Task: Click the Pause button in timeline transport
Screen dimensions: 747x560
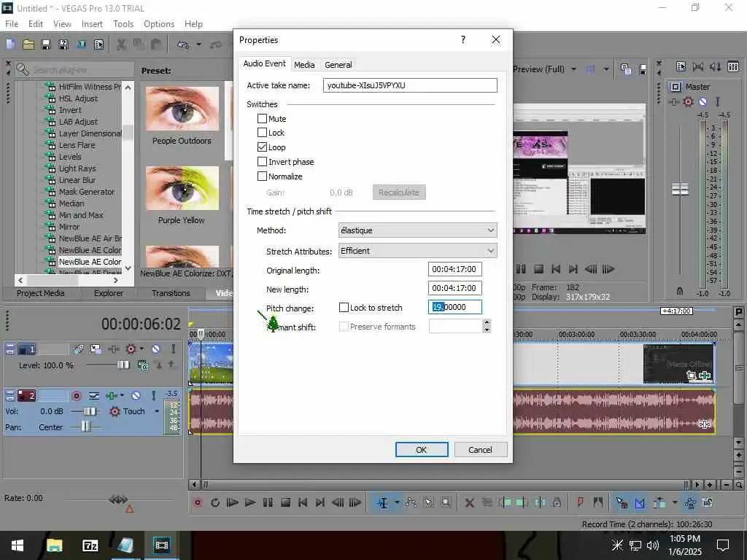Action: (268, 502)
